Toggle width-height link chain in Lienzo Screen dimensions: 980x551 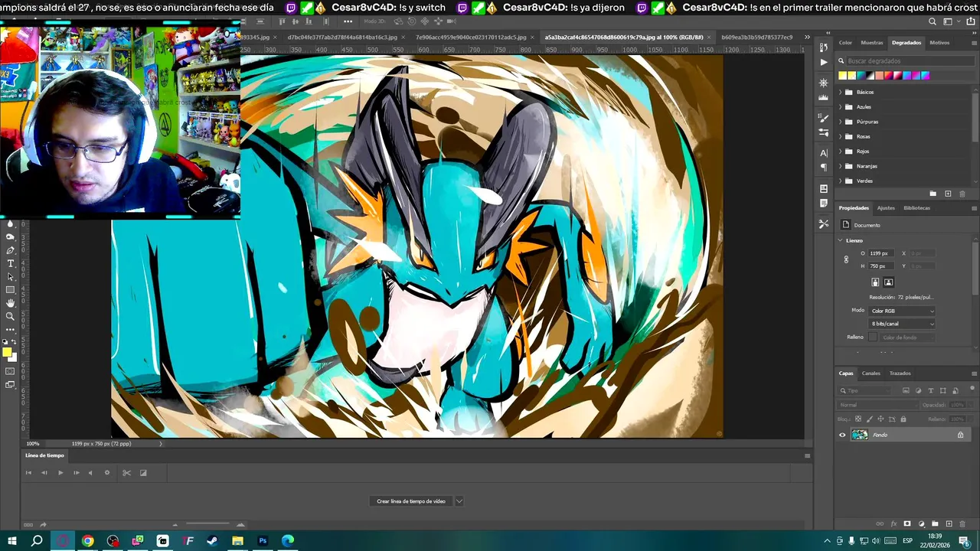846,259
